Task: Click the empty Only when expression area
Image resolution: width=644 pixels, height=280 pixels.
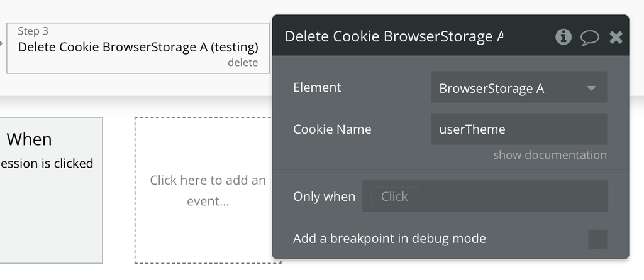Action: click(512, 197)
